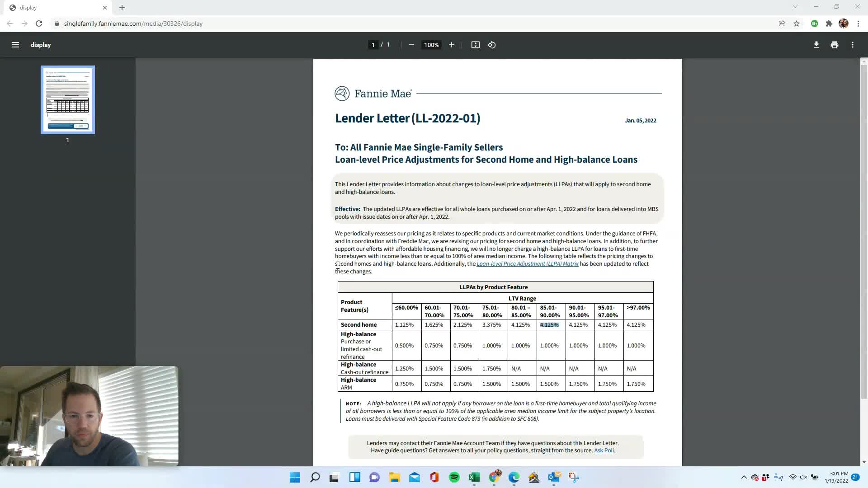This screenshot has width=868, height=488.
Task: Open a new browser tab
Action: tap(122, 8)
